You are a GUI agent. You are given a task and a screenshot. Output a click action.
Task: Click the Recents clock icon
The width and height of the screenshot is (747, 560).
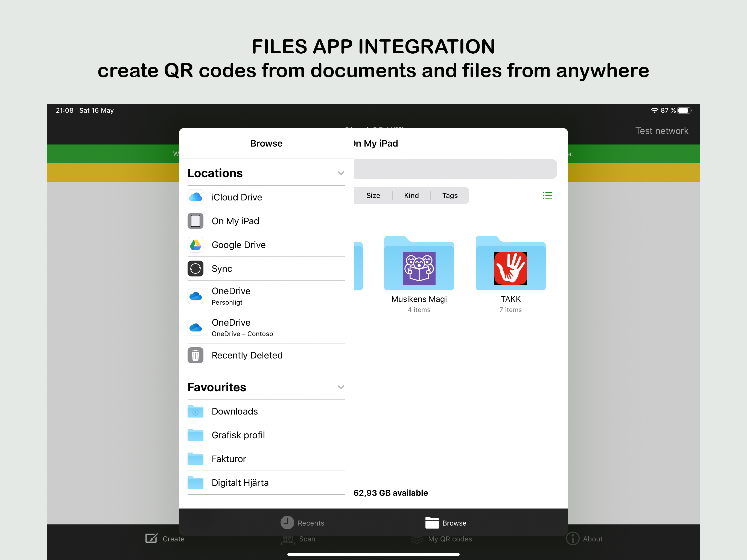(x=287, y=523)
